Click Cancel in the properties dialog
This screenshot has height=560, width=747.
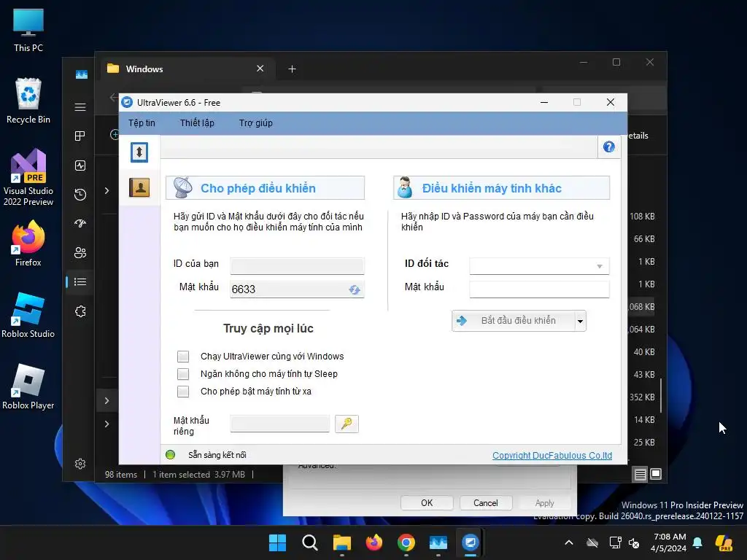[x=485, y=503]
